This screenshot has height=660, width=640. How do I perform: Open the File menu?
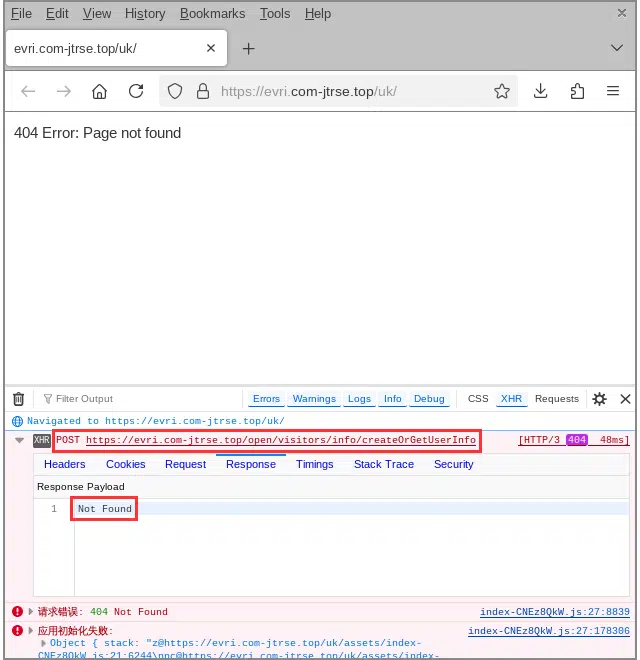click(x=21, y=13)
